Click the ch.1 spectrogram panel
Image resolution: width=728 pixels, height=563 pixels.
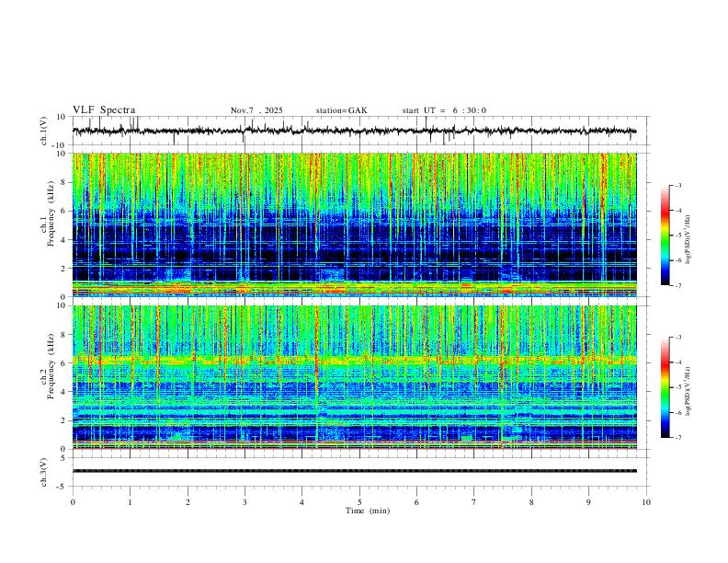click(x=354, y=224)
